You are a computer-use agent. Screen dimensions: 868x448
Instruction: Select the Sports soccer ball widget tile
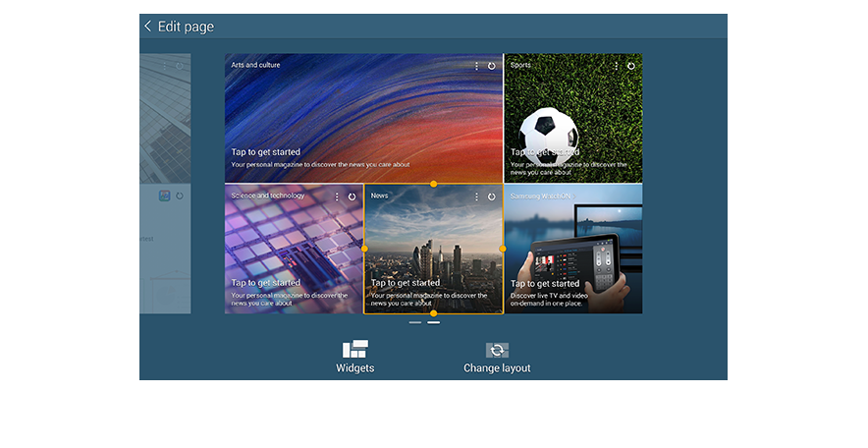(x=572, y=118)
